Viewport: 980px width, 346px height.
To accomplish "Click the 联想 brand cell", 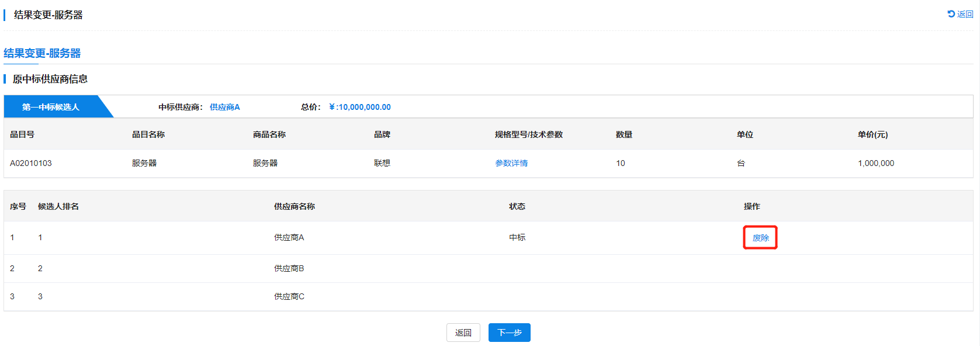I will (x=382, y=163).
